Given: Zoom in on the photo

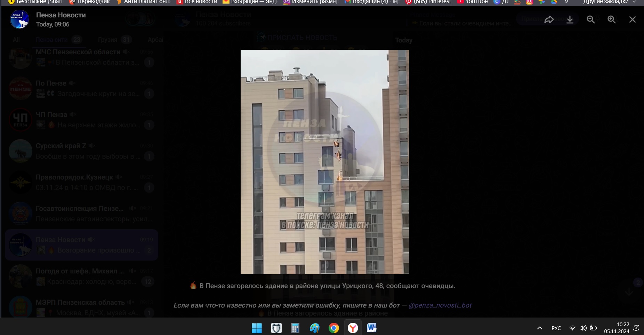Looking at the screenshot, I should coord(611,19).
